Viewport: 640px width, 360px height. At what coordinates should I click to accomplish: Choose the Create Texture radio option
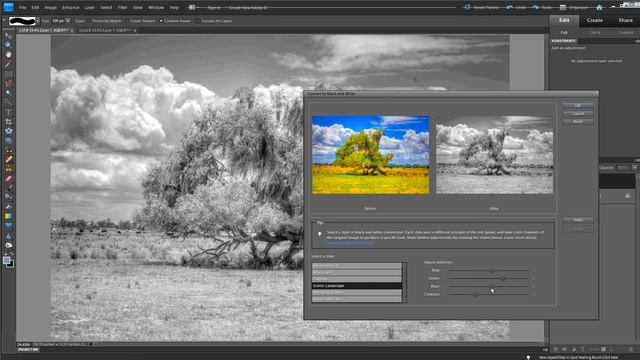click(140, 20)
